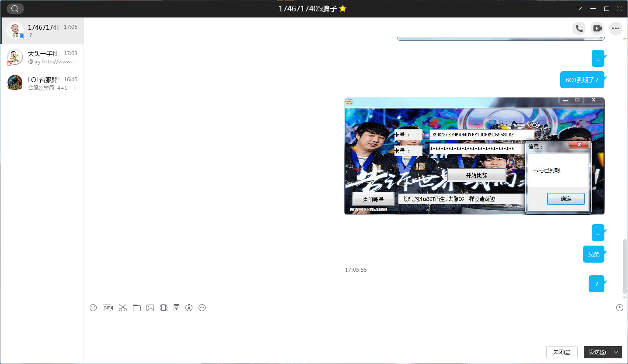Click the '?' message bubble
Viewport: 628px width, 364px height.
[597, 284]
